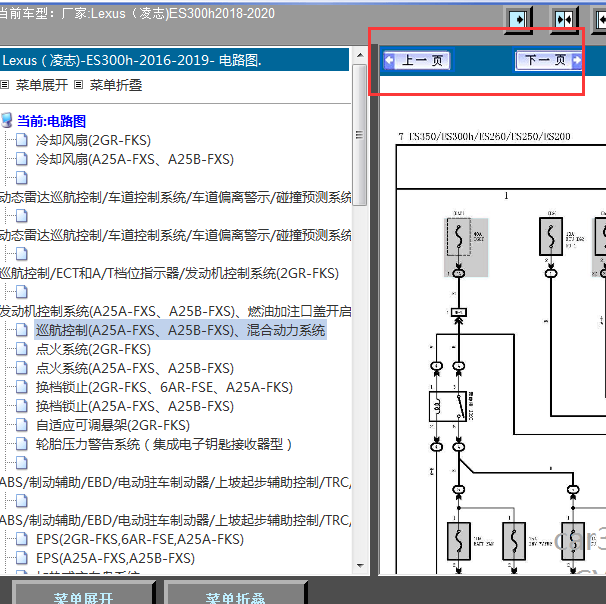This screenshot has height=604, width=606.
Task: Open first 动态雷达巡航控制 entry
Action: pyautogui.click(x=176, y=197)
